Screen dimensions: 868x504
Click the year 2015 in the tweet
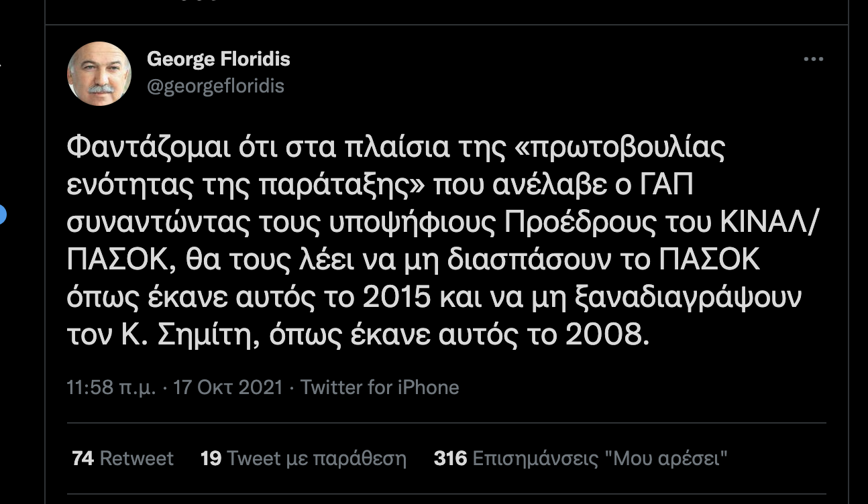[x=396, y=297]
